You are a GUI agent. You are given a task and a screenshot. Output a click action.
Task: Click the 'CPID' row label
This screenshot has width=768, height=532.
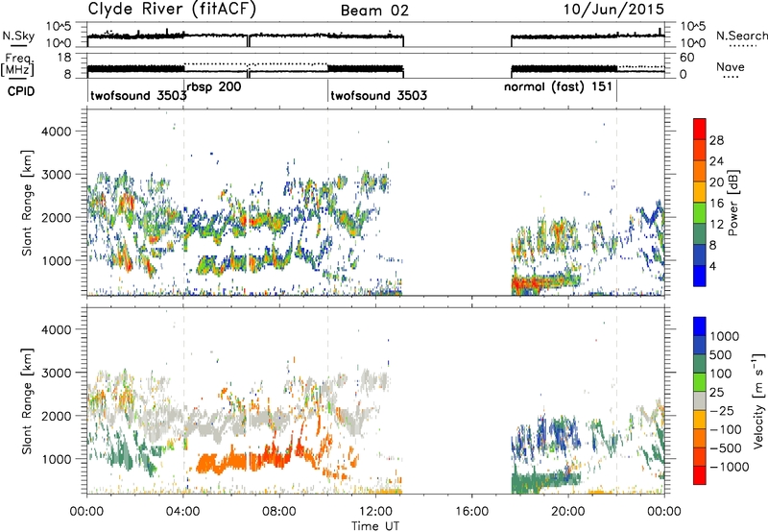[x=21, y=91]
